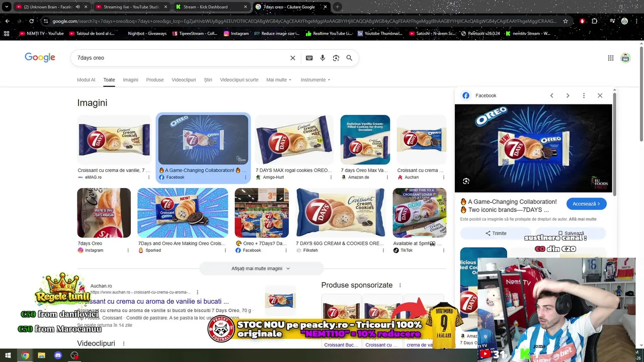
Task: Mute the Unknown Brain tab audio
Action: pos(77,7)
